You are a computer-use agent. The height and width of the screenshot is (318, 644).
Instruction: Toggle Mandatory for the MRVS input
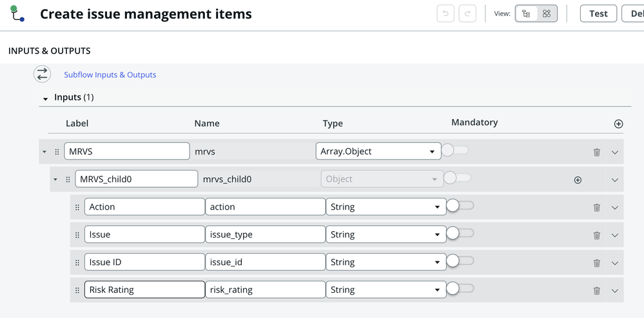[455, 150]
